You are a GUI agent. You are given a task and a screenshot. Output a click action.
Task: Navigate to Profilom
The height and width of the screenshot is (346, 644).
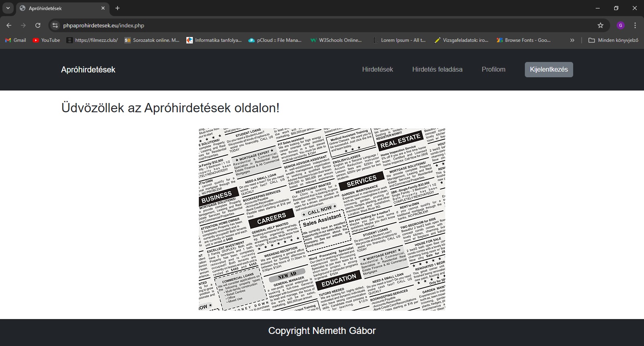[x=493, y=70]
